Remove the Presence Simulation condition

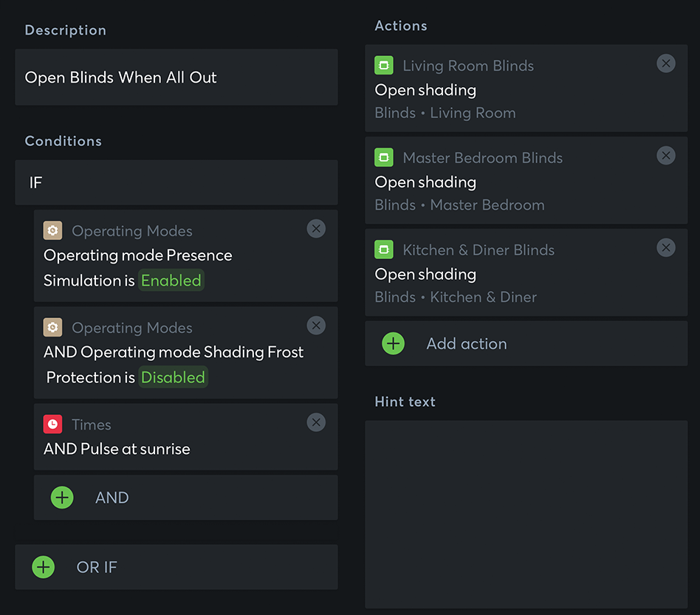pos(316,229)
